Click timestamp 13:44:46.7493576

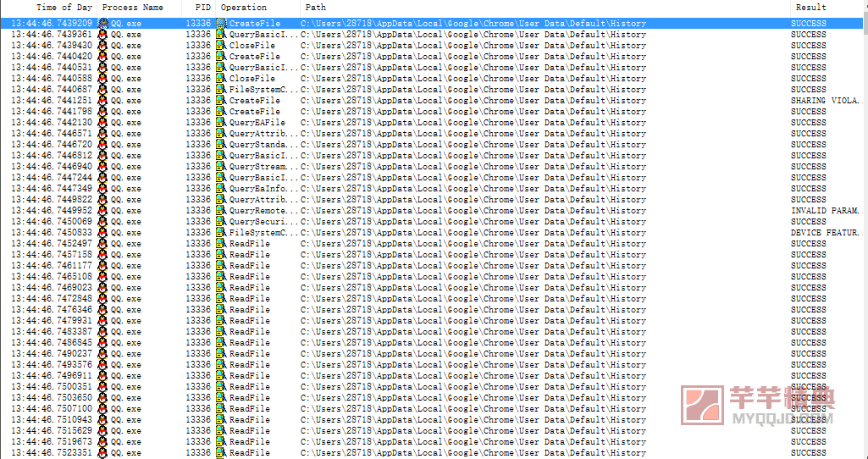point(52,364)
